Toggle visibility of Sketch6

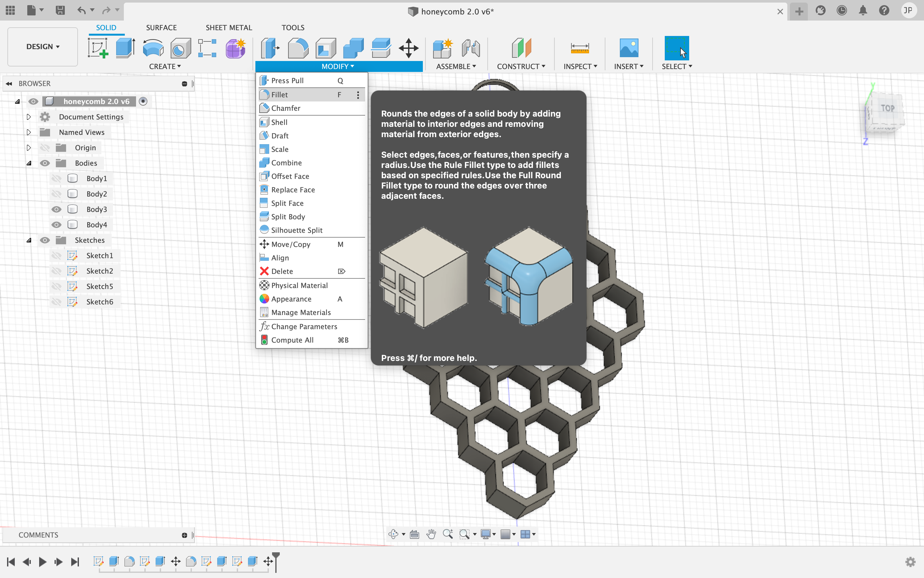pos(56,302)
